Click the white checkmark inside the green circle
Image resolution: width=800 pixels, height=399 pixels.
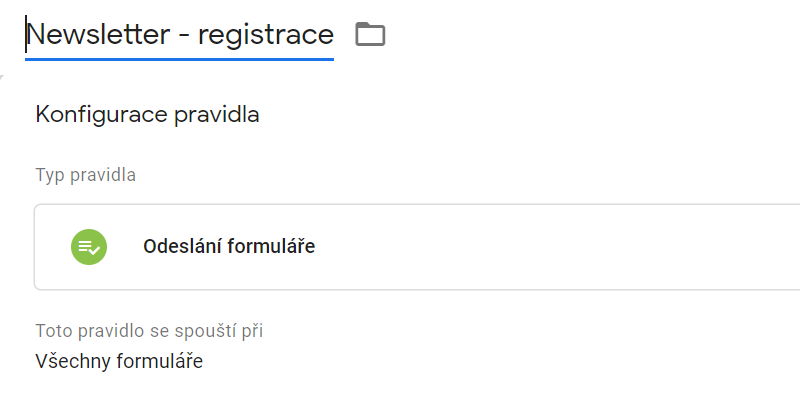coord(93,249)
